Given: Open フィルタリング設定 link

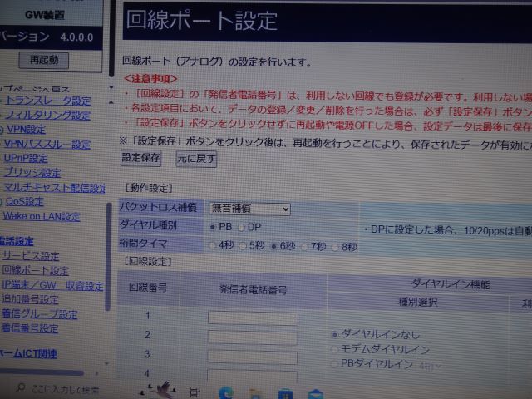Looking at the screenshot, I should click(47, 115).
